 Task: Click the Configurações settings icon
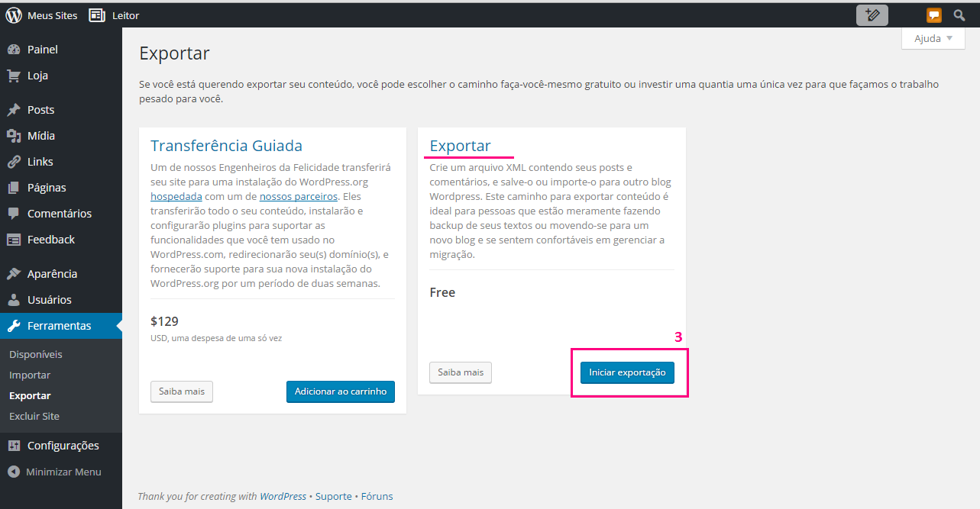[x=14, y=446]
